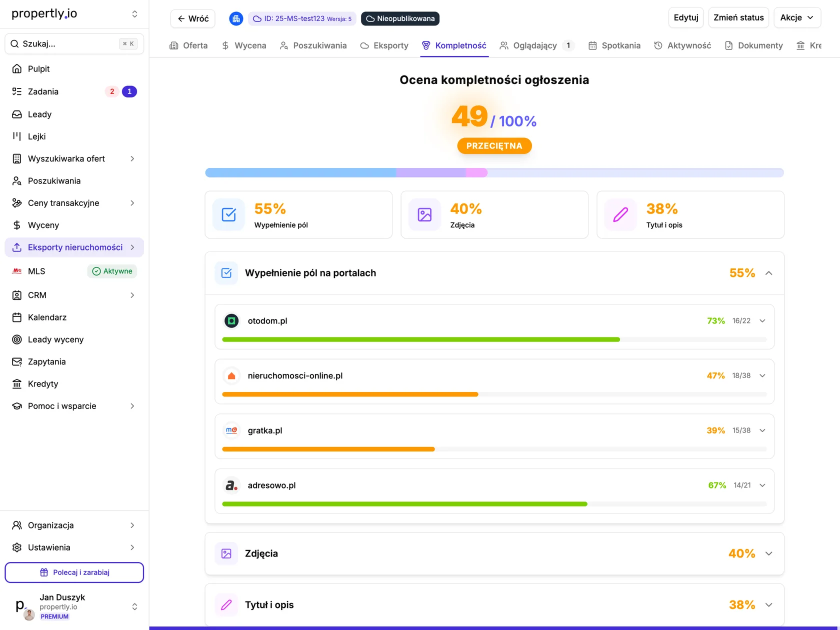Image resolution: width=840 pixels, height=630 pixels.
Task: Click the overall completeness progress bar
Action: click(494, 172)
